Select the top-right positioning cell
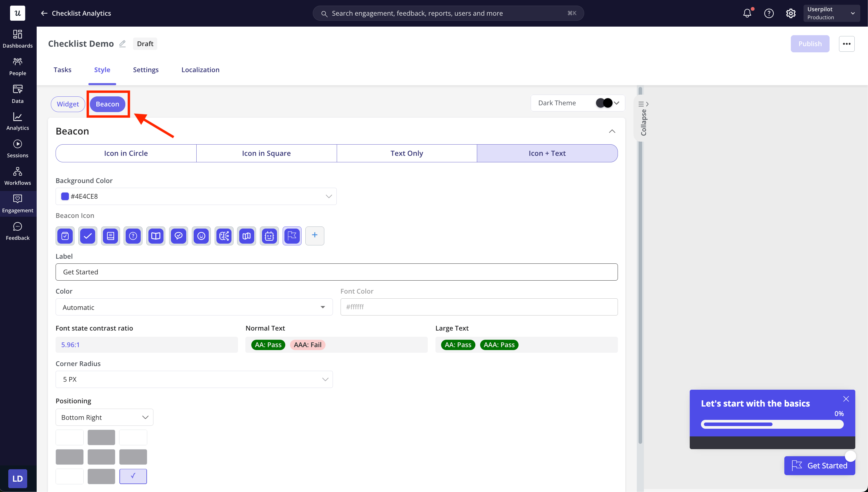The image size is (868, 492). (133, 438)
